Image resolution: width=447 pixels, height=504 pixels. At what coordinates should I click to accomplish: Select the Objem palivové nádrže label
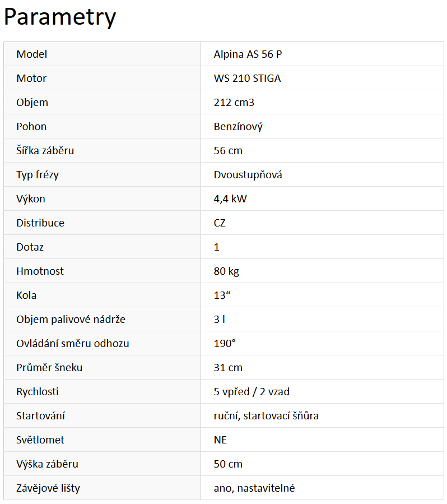(71, 320)
